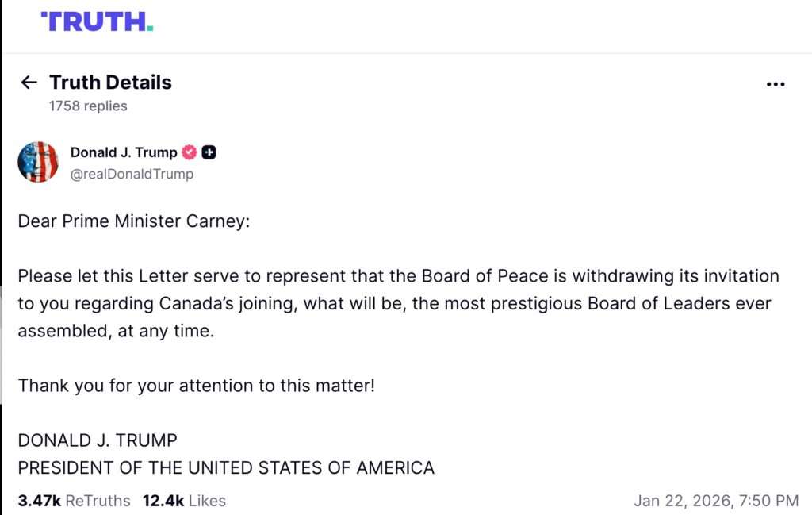This screenshot has width=812, height=515.
Task: Click the "Thank you for your attention" line
Action: coord(196,386)
